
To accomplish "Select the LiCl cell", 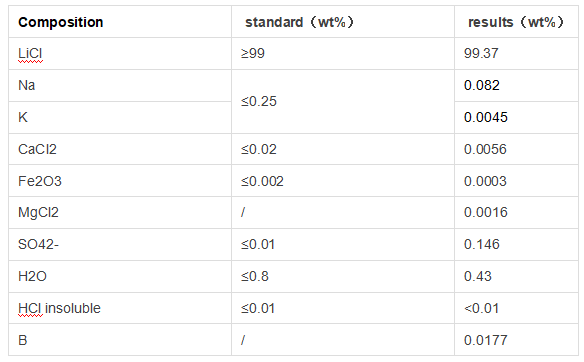I will point(120,54).
